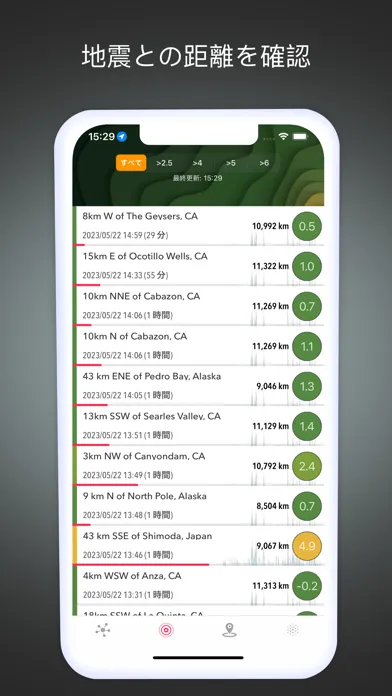Open the map pin location tab
This screenshot has width=392, height=696.
[229, 630]
